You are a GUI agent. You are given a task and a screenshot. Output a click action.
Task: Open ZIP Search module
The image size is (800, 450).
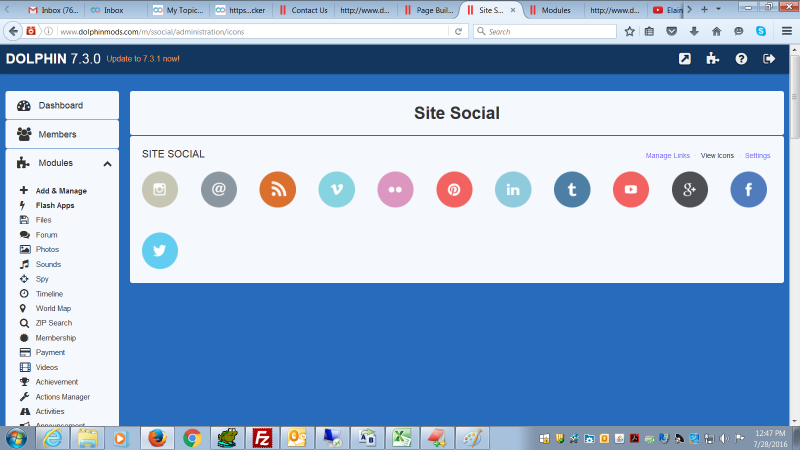[x=54, y=323]
